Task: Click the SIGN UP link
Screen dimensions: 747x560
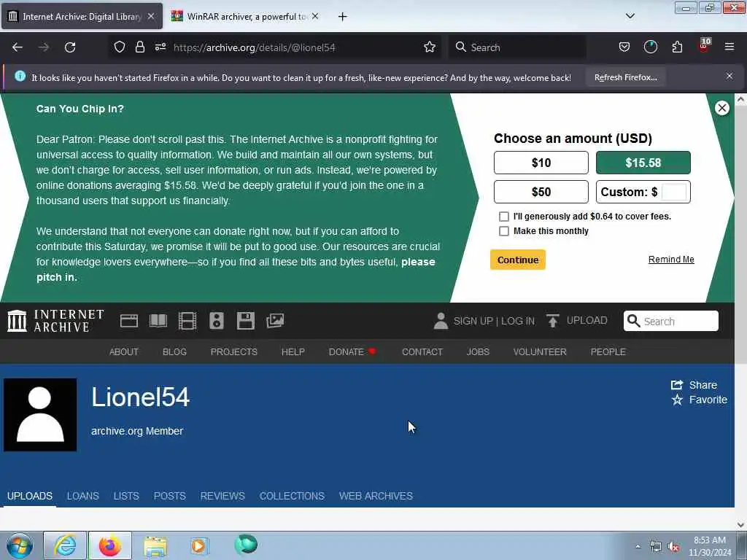Action: (473, 321)
